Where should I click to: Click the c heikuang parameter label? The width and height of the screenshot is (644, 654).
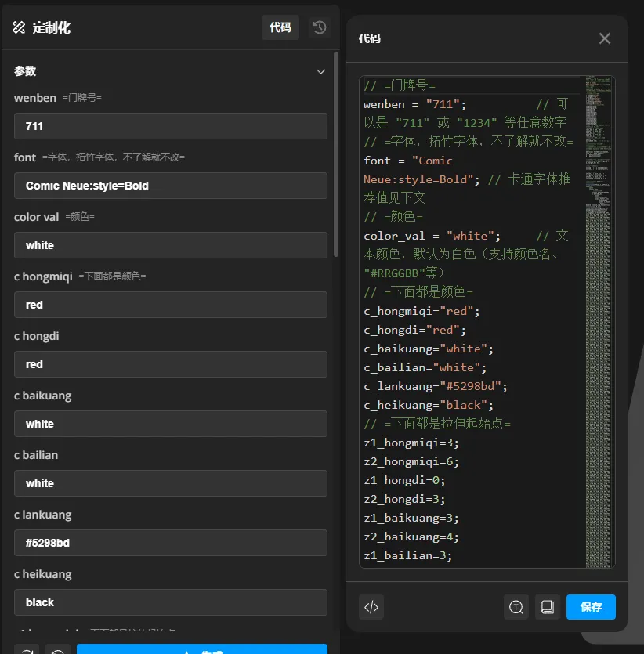(x=42, y=574)
